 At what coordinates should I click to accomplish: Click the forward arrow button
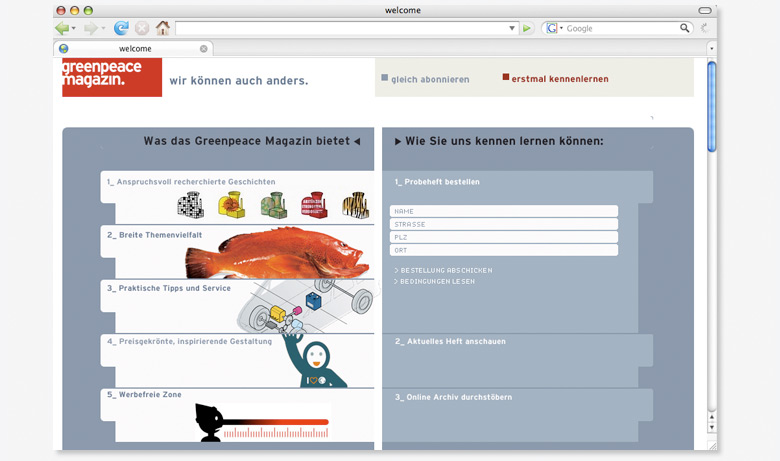click(91, 28)
